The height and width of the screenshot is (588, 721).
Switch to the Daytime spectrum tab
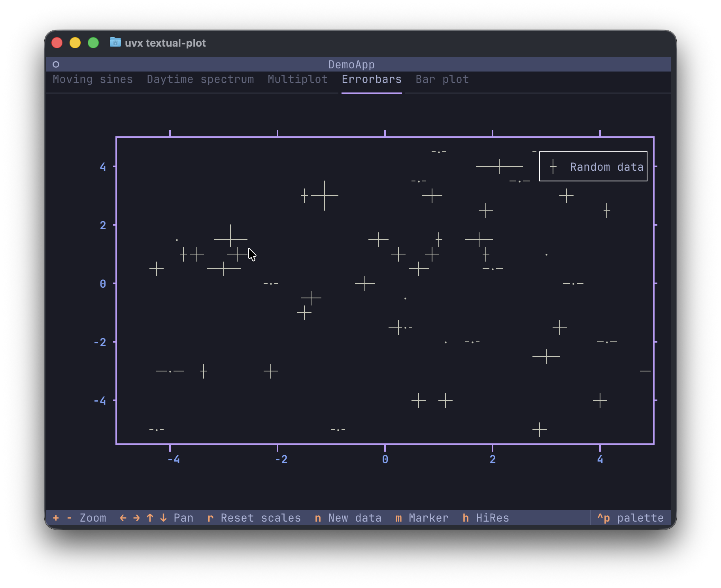(200, 79)
